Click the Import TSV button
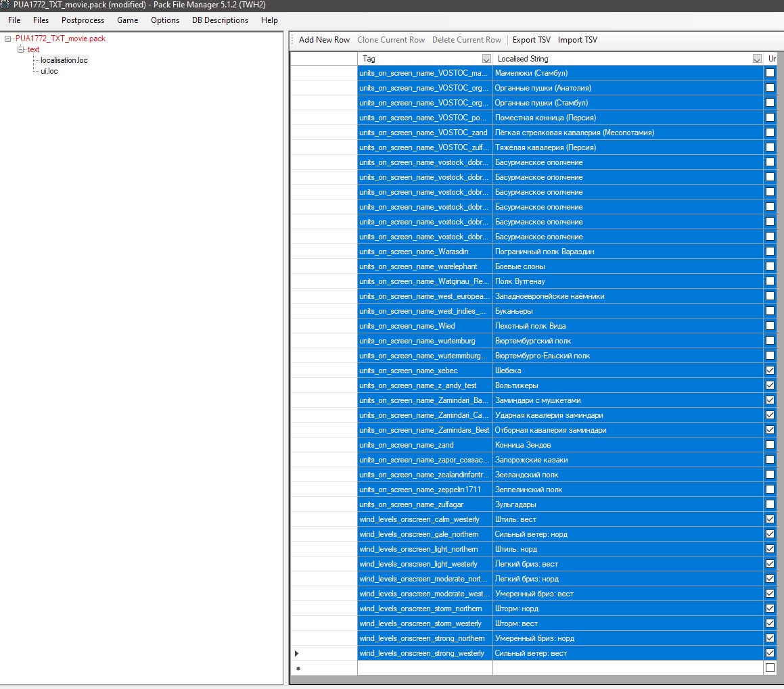This screenshot has height=689, width=784. pyautogui.click(x=578, y=40)
